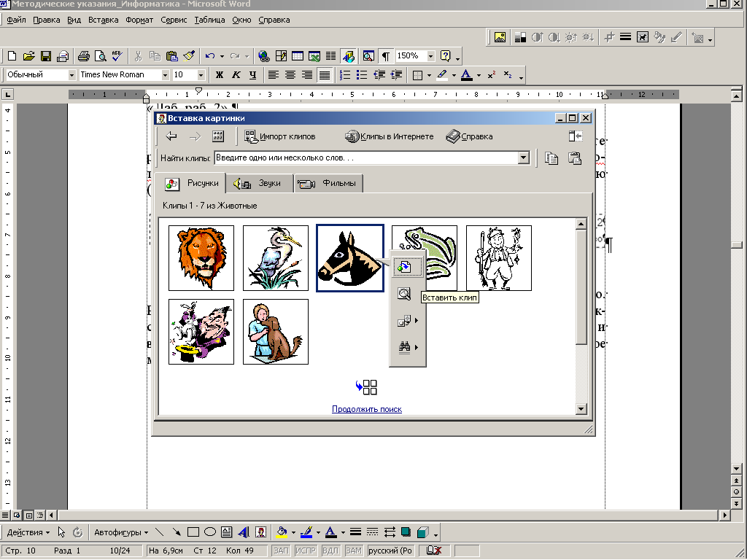
Task: Expand add clip to category submenu
Action: [x=407, y=321]
